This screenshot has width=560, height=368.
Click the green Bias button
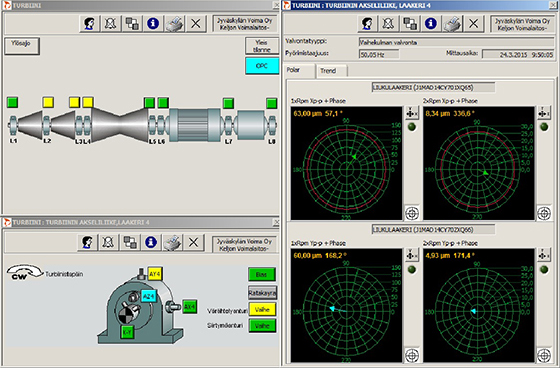pyautogui.click(x=262, y=274)
